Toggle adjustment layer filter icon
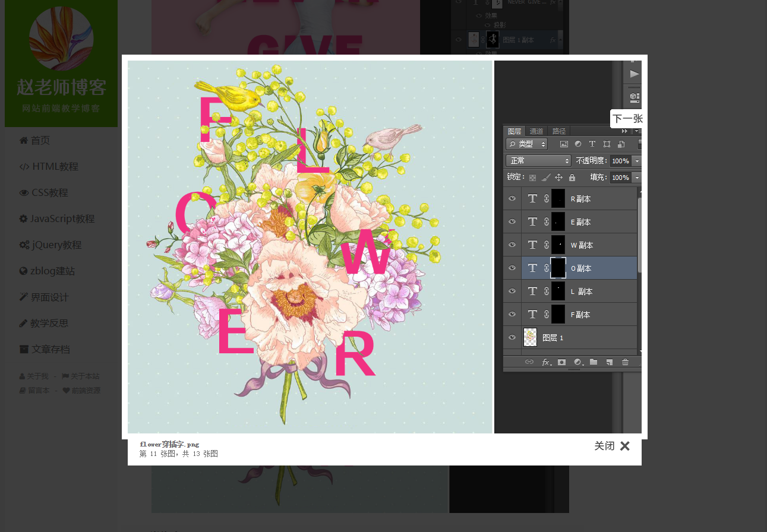Screen dimensions: 767x532 (x=578, y=144)
